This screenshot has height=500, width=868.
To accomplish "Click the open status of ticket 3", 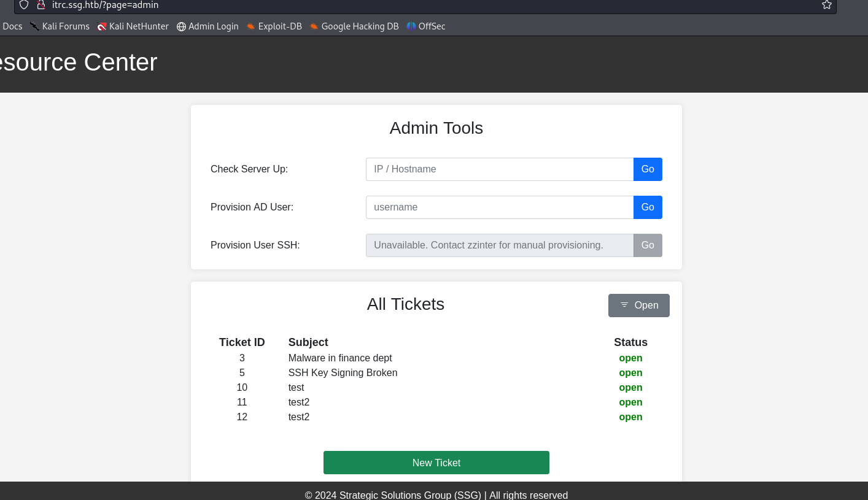I will pyautogui.click(x=630, y=358).
